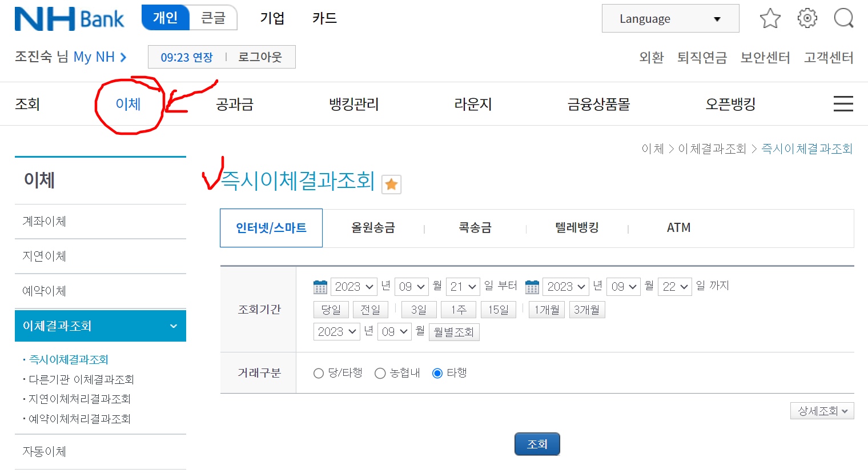Click the favorites star in the header
Viewport: 868px width, 473px height.
pos(770,18)
